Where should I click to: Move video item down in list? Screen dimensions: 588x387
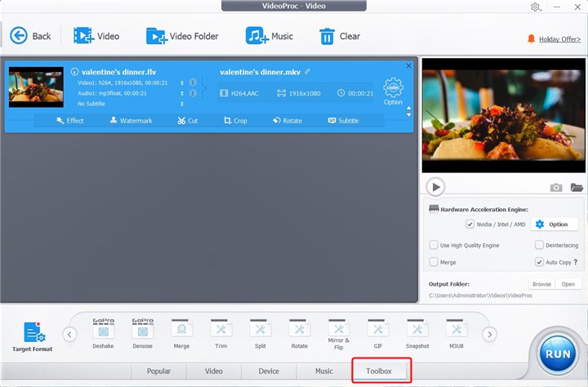(409, 115)
